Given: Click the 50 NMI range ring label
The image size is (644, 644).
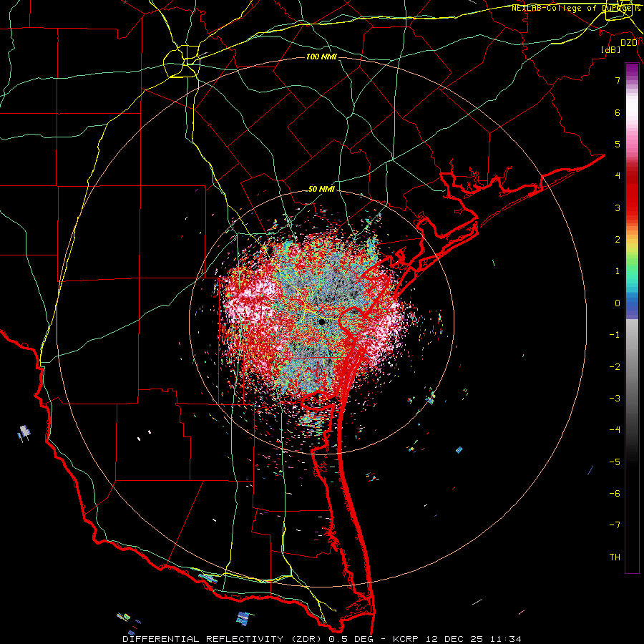Looking at the screenshot, I should 321,190.
